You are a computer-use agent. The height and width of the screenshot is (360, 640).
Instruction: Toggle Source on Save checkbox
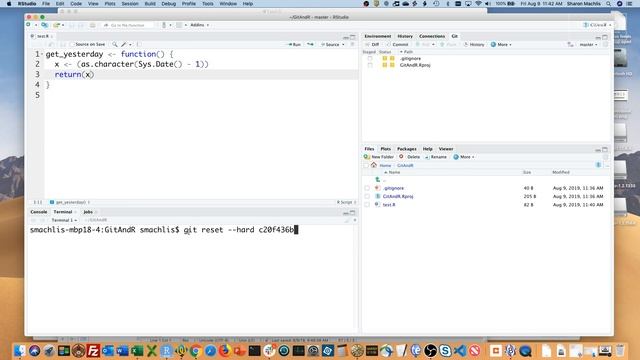[72, 44]
